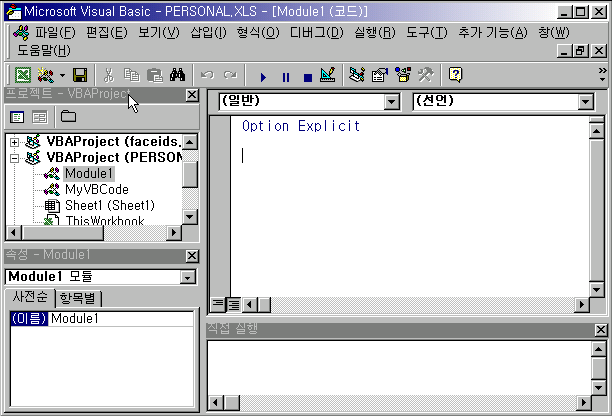Toggle Full Module View button in code window
This screenshot has width=612, height=416.
tap(234, 304)
